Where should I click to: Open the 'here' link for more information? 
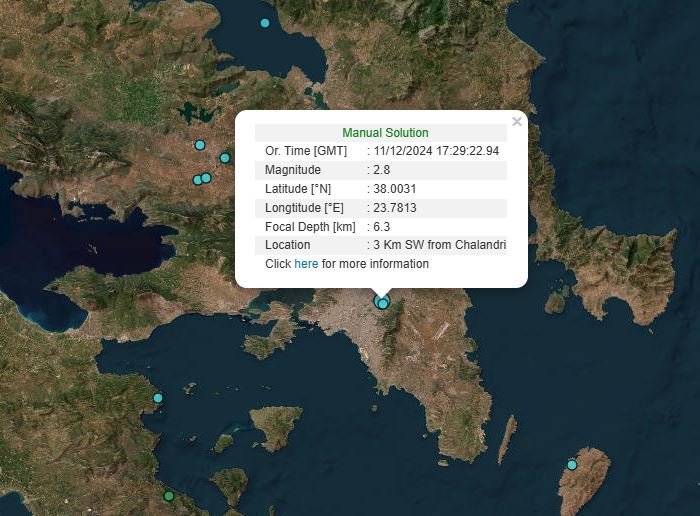pos(306,264)
